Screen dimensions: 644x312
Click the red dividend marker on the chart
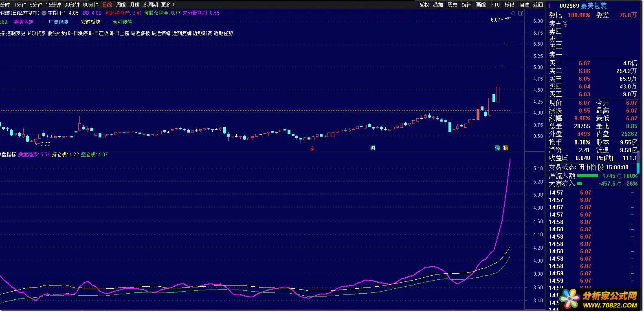[312, 148]
